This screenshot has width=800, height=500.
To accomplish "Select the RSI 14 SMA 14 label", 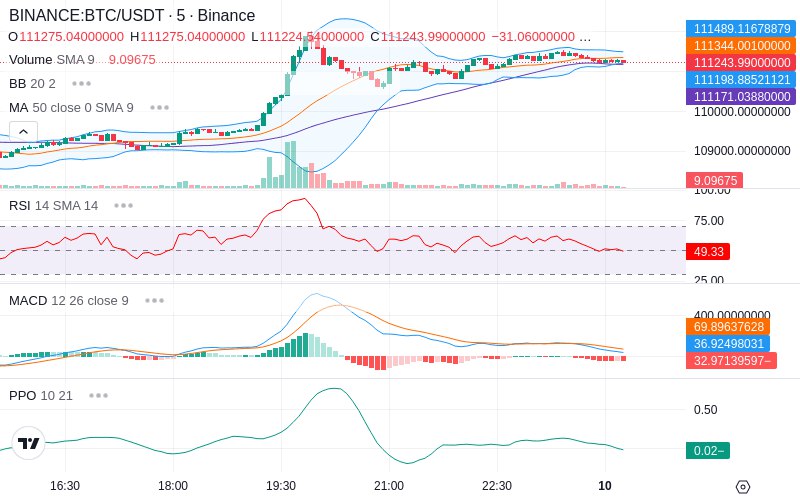I will (x=54, y=206).
